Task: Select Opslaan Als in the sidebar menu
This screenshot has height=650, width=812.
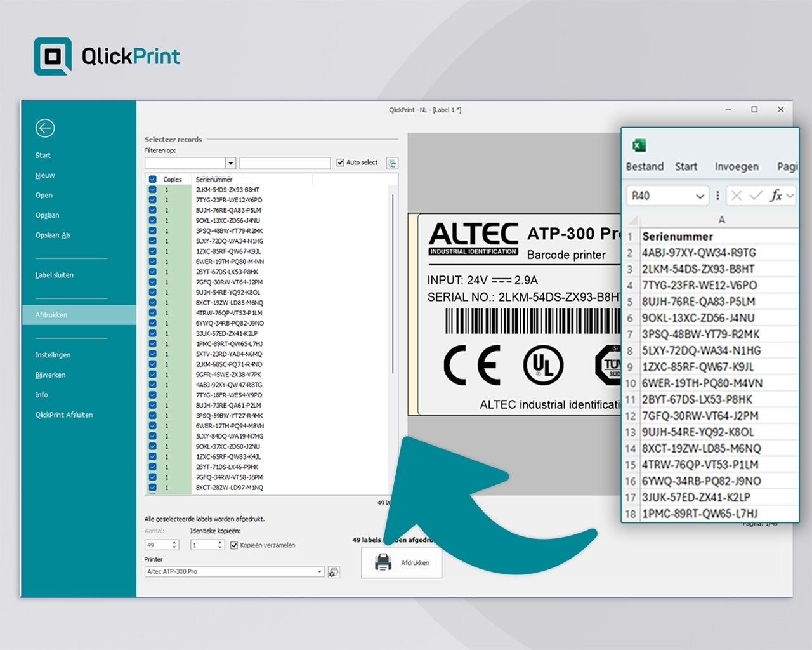Action: pos(53,235)
